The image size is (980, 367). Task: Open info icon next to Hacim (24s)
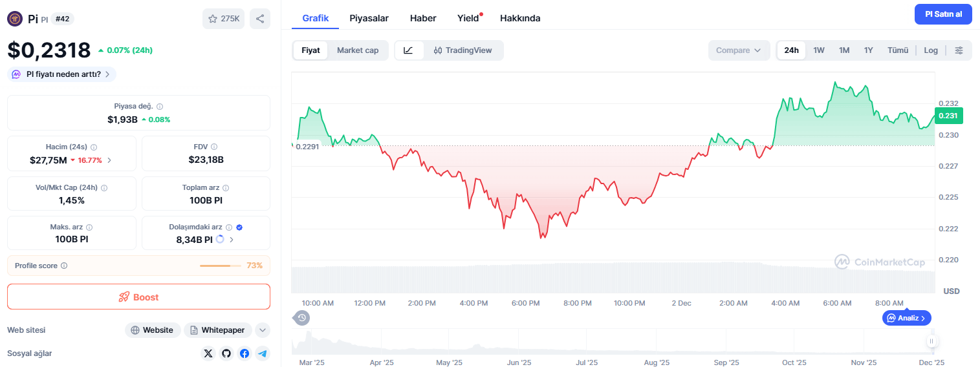click(94, 147)
